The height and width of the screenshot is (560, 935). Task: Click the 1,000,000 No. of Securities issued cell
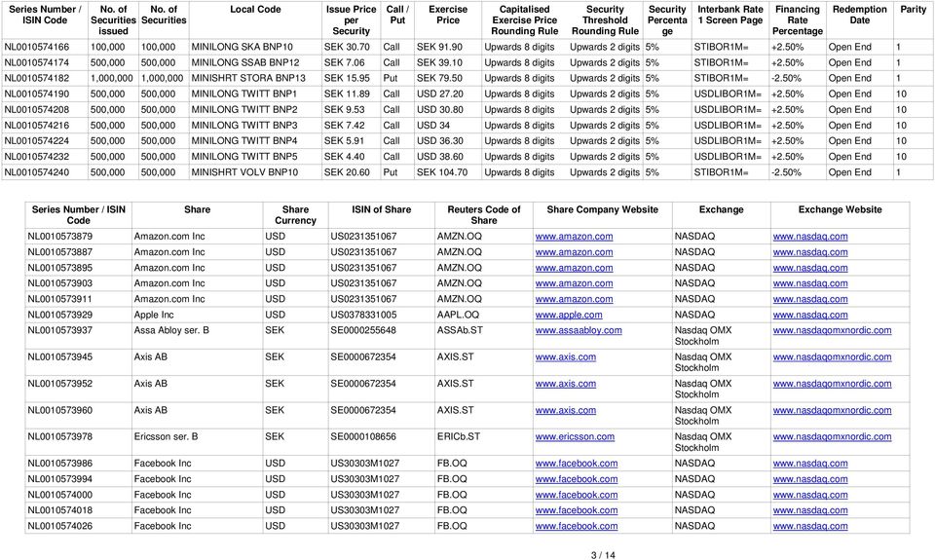click(112, 78)
